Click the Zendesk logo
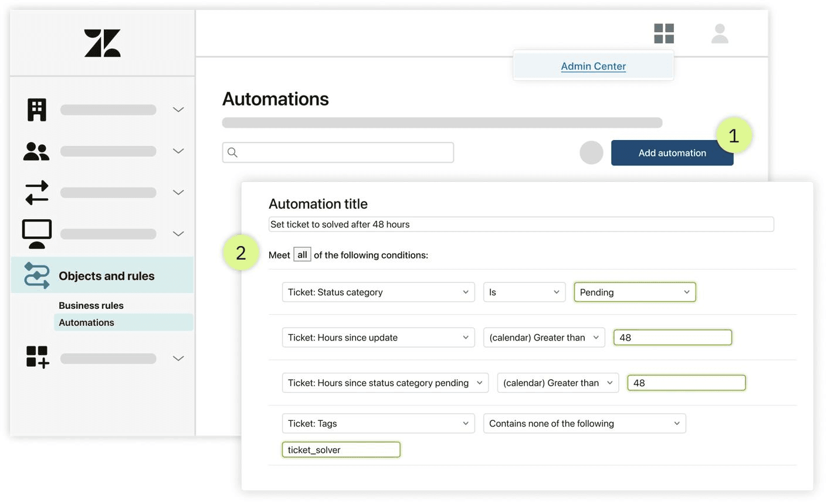827x504 pixels. [x=102, y=43]
